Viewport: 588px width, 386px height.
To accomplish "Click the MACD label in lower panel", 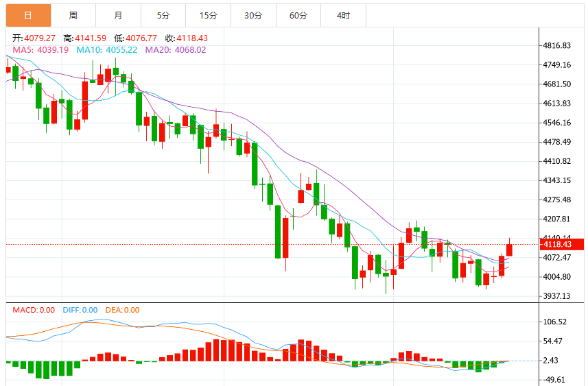I will 34,310.
